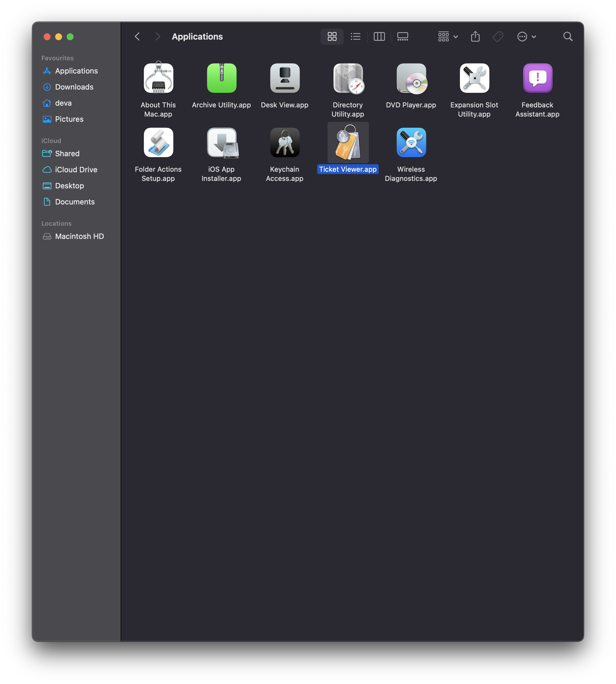Click the Ticket Viewer.app file name label
616x684 pixels.
tap(348, 169)
